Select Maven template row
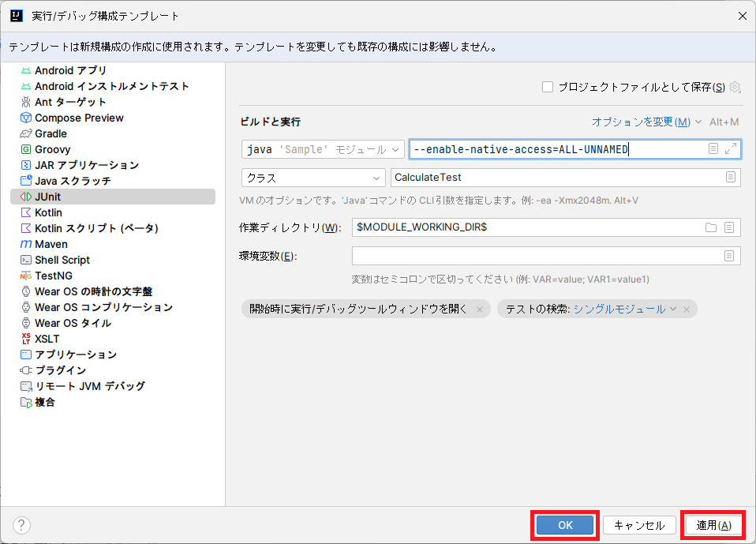This screenshot has width=756, height=544. [x=113, y=244]
